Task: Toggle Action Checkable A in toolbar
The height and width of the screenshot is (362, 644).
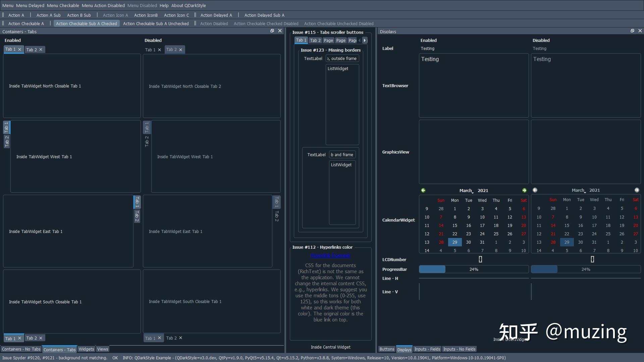Action: click(26, 24)
